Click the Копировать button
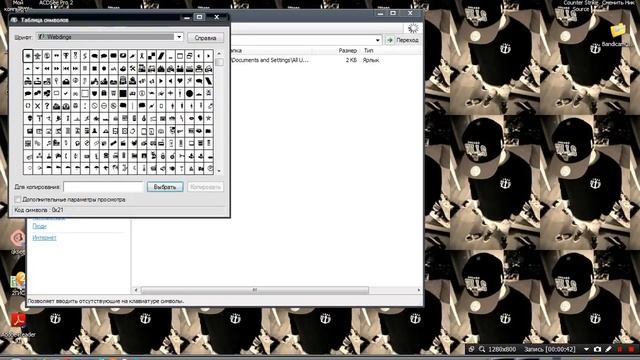Viewport: 640px width, 360px height. tap(205, 187)
